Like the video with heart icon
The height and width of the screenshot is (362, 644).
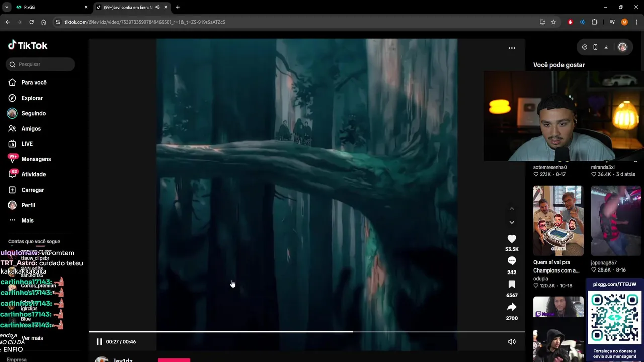point(512,239)
